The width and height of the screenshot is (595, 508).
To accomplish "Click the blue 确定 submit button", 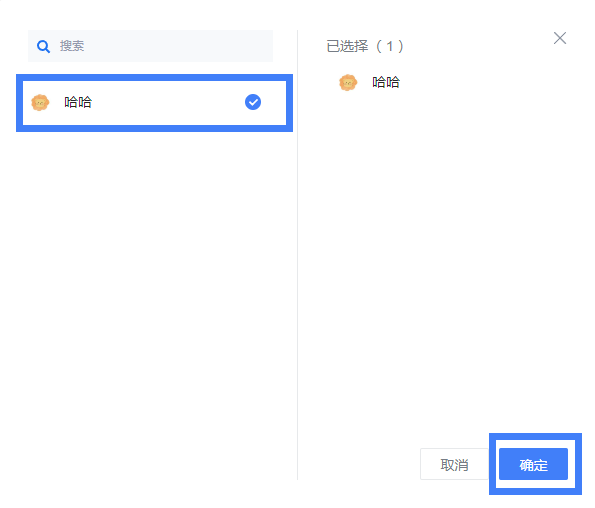I will (x=533, y=464).
